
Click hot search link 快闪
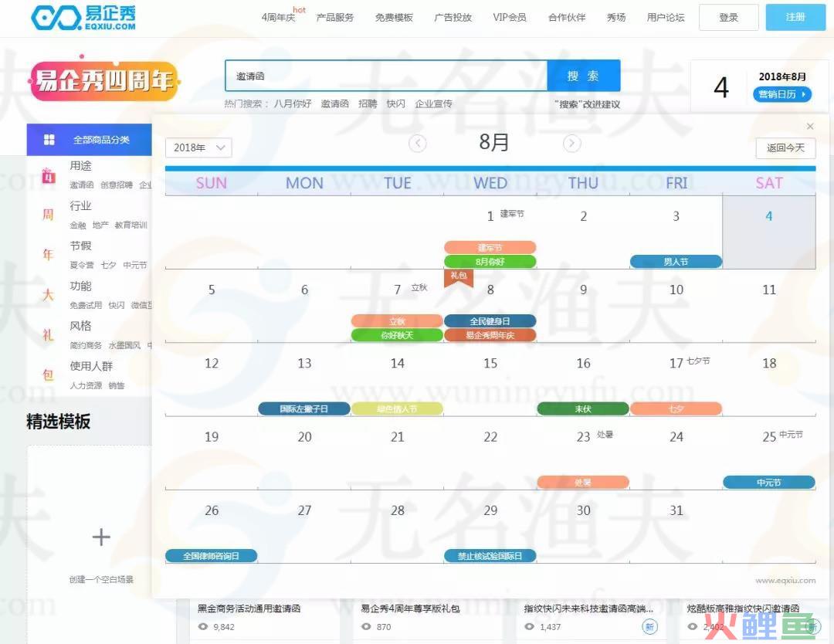tap(395, 103)
